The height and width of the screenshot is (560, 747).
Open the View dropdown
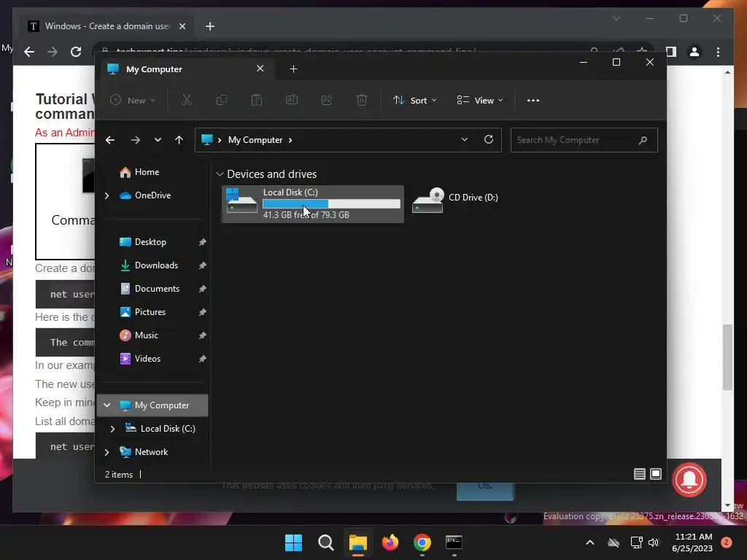coord(480,101)
